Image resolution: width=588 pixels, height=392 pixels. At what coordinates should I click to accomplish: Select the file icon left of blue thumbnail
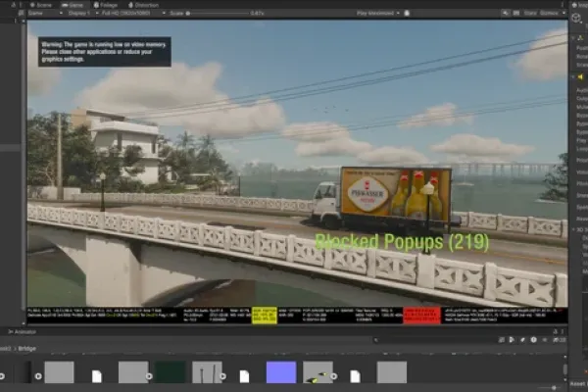coord(244,376)
